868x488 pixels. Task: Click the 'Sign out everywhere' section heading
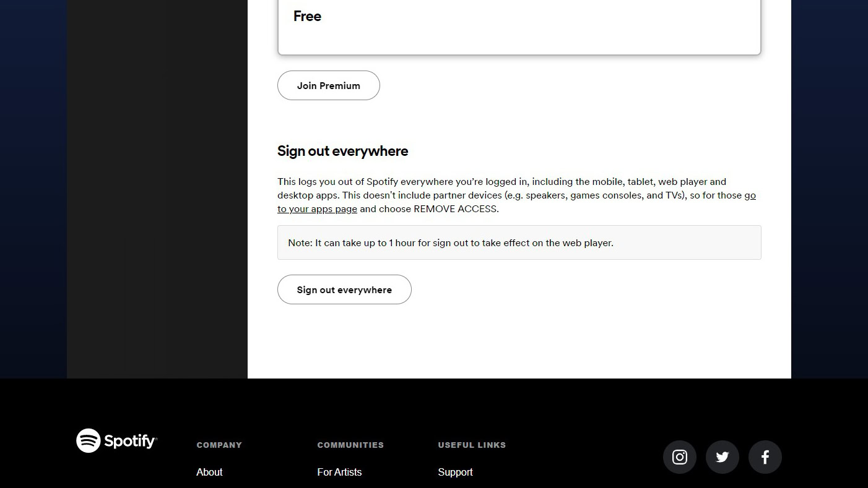(342, 151)
